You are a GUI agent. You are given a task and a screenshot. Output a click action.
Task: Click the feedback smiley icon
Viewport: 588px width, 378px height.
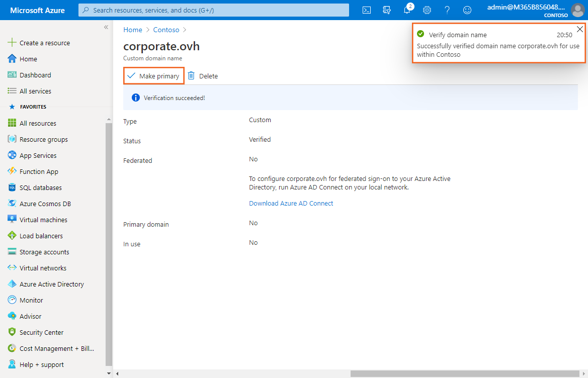tap(467, 10)
